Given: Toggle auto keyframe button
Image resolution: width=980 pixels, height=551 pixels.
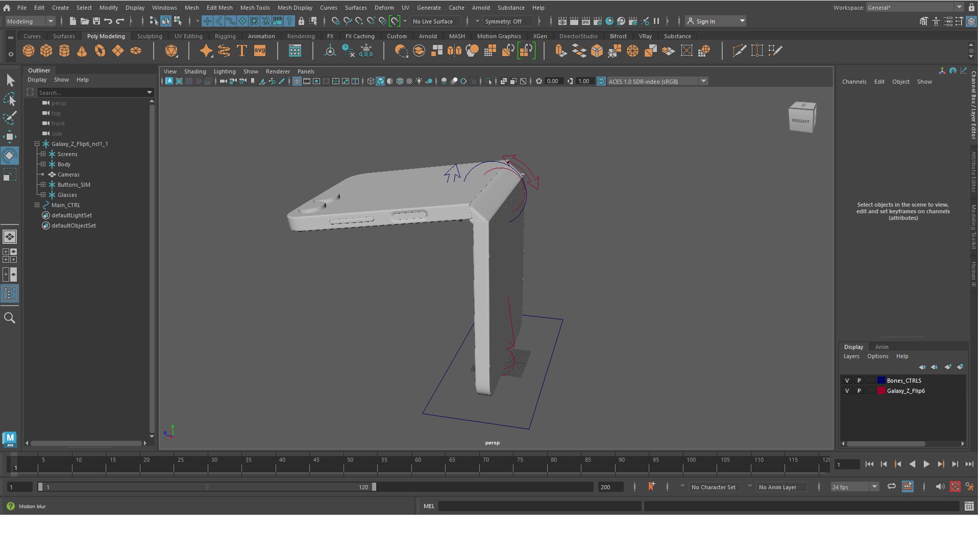Looking at the screenshot, I should (x=955, y=487).
